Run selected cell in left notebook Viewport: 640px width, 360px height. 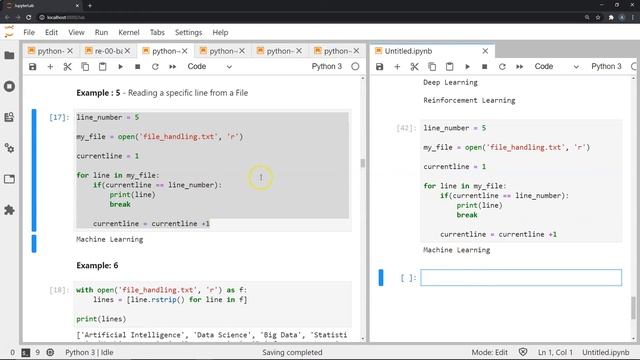(x=120, y=67)
